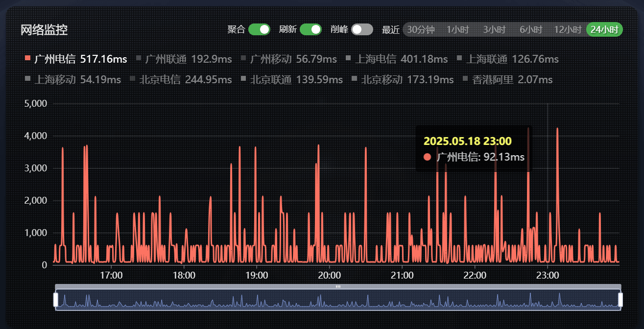The width and height of the screenshot is (644, 329).
Task: Click the zoom slider's top drag bar
Action: 338,286
